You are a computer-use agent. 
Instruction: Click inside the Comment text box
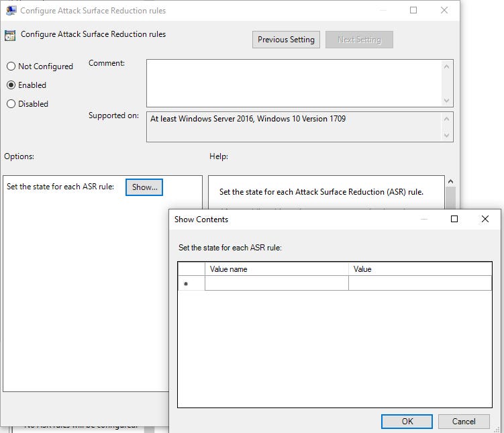(x=293, y=82)
